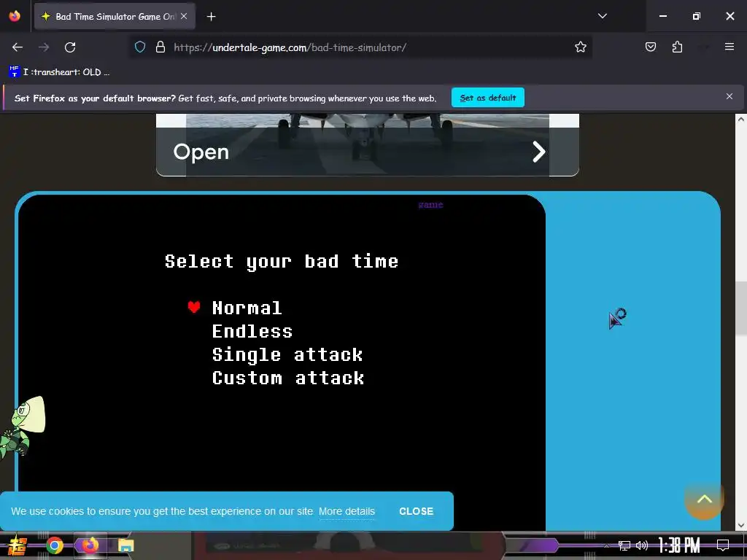The image size is (747, 560).
Task: Click scrollbar down arrow
Action: (740, 525)
